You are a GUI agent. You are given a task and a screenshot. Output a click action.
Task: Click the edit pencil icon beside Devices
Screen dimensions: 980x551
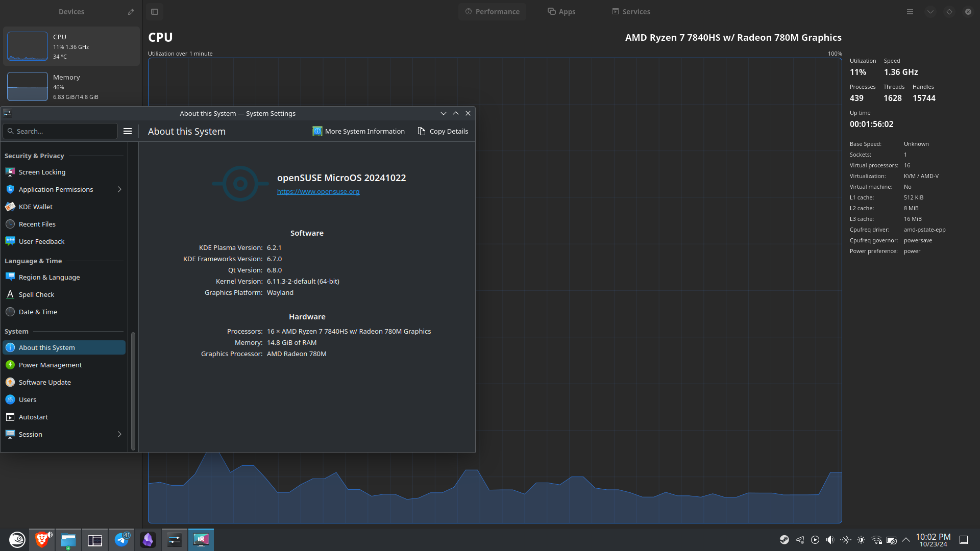point(131,12)
